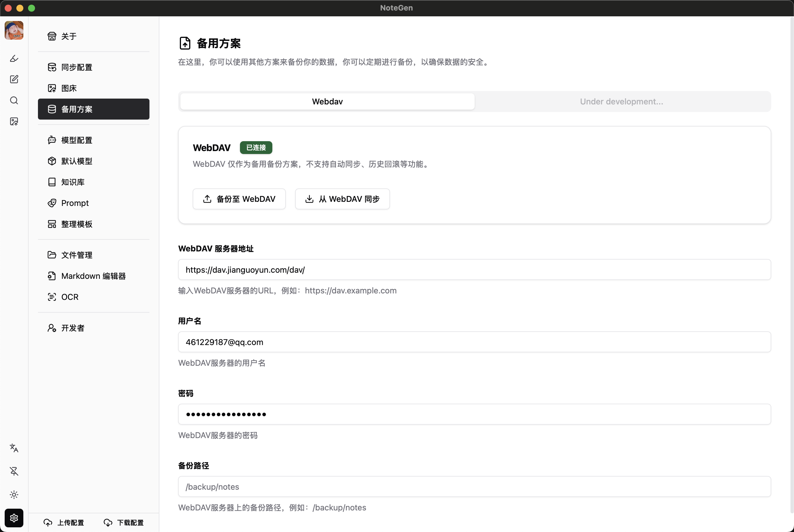
Task: Click the 从 WebDAV 同步 button
Action: (x=342, y=199)
